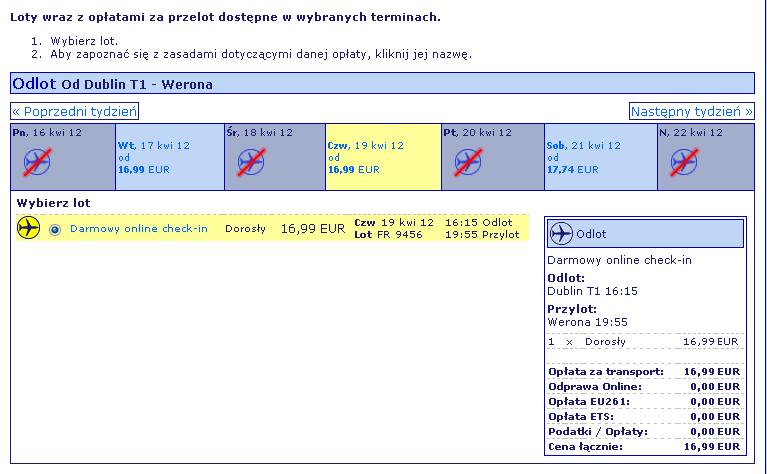The width and height of the screenshot is (767, 474).
Task: Open Następny tydzień » link
Action: pos(691,112)
